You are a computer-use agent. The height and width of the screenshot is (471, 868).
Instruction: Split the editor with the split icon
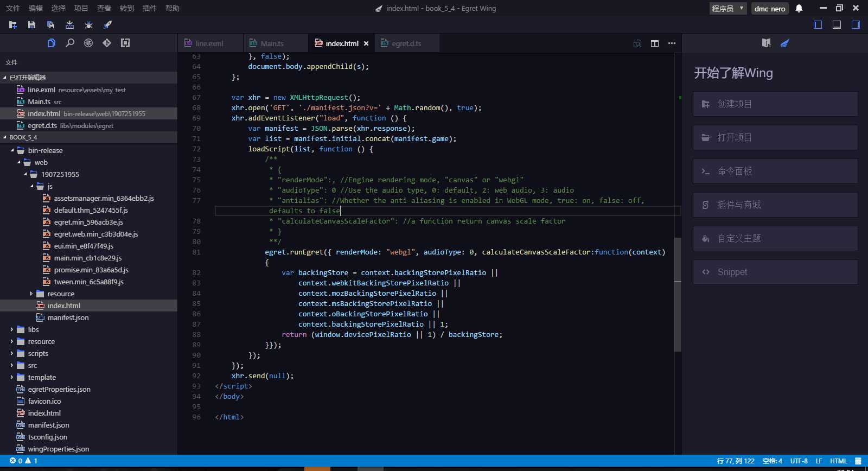pos(655,43)
